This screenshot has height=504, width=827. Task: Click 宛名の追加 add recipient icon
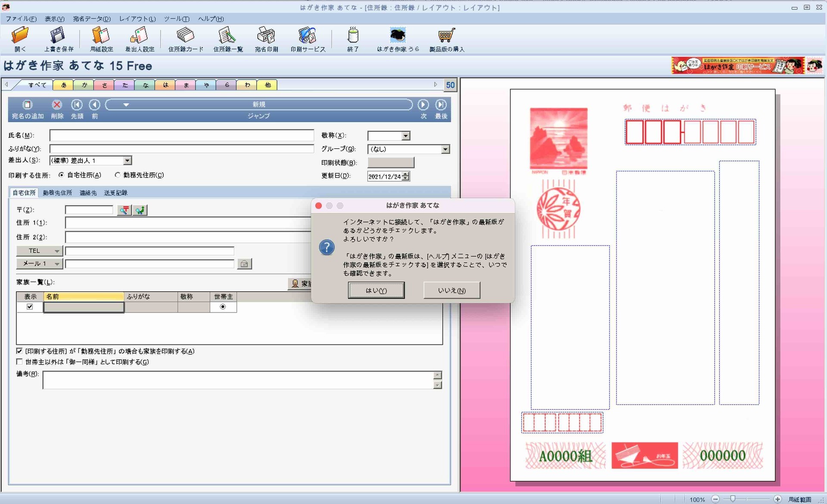pos(28,109)
